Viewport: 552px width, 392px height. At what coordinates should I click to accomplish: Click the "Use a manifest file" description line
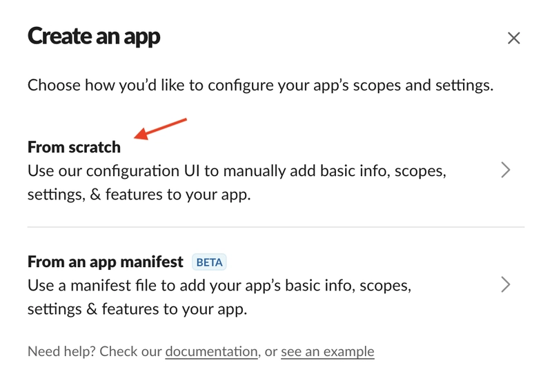tap(219, 285)
